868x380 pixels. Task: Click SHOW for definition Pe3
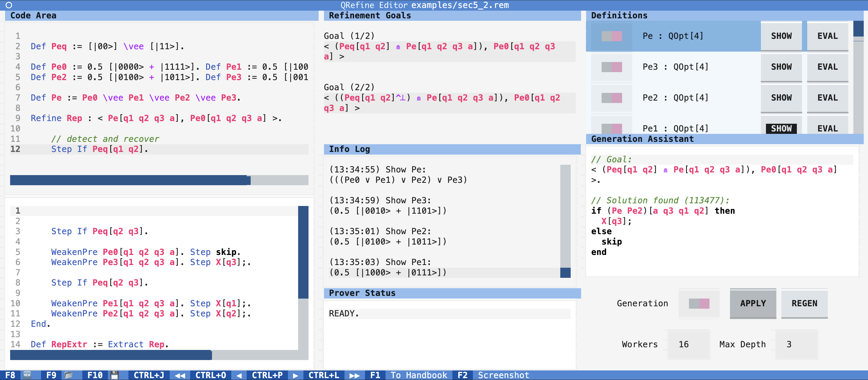(781, 67)
